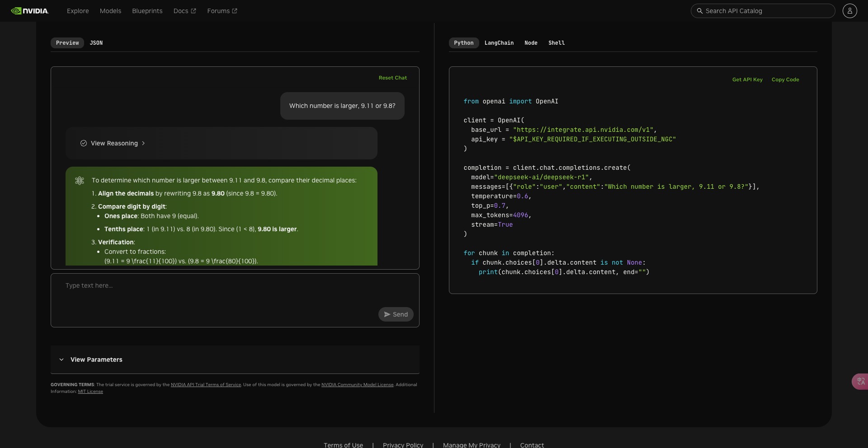Expand the View Parameters chevron

tap(61, 359)
